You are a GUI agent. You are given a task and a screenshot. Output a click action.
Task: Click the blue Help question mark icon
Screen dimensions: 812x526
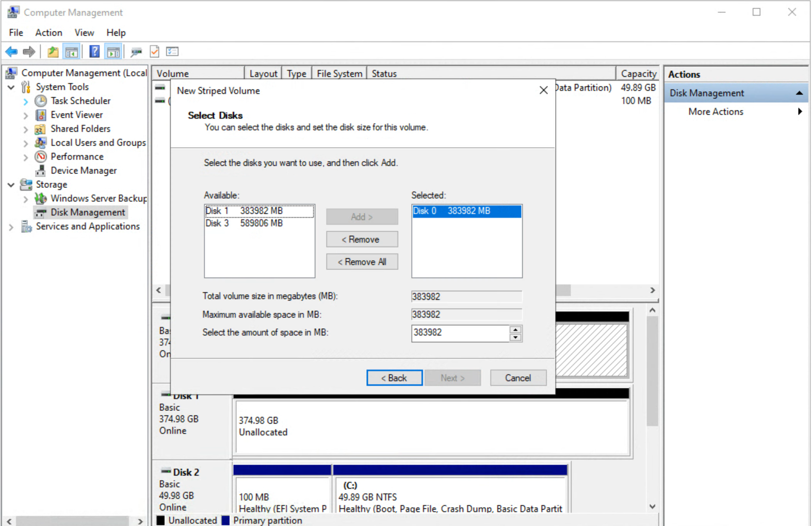tap(94, 52)
